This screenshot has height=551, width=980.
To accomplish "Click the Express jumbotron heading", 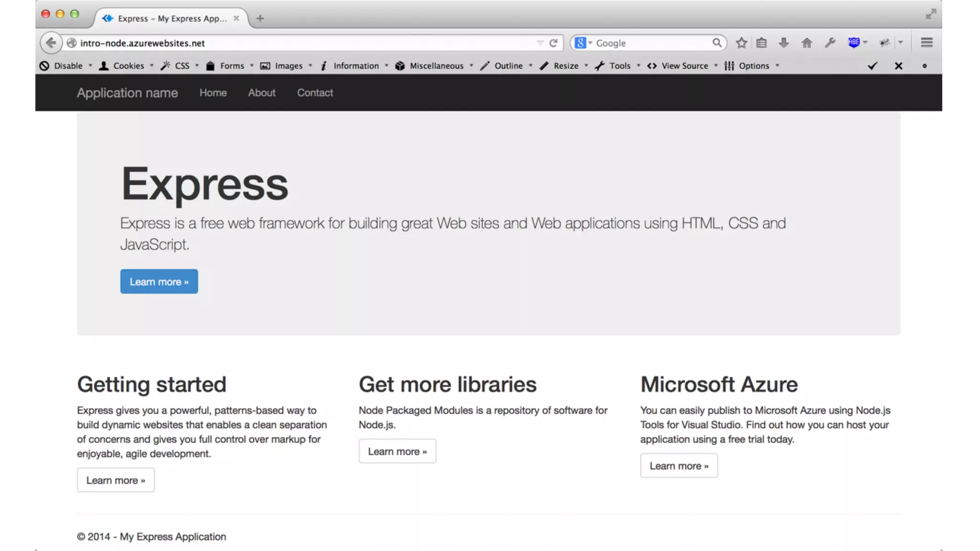I will (205, 185).
